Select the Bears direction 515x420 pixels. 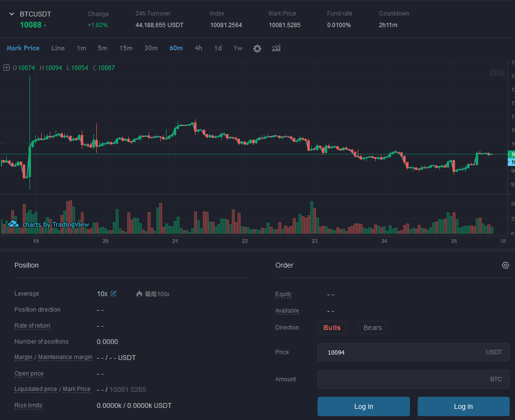tap(372, 328)
